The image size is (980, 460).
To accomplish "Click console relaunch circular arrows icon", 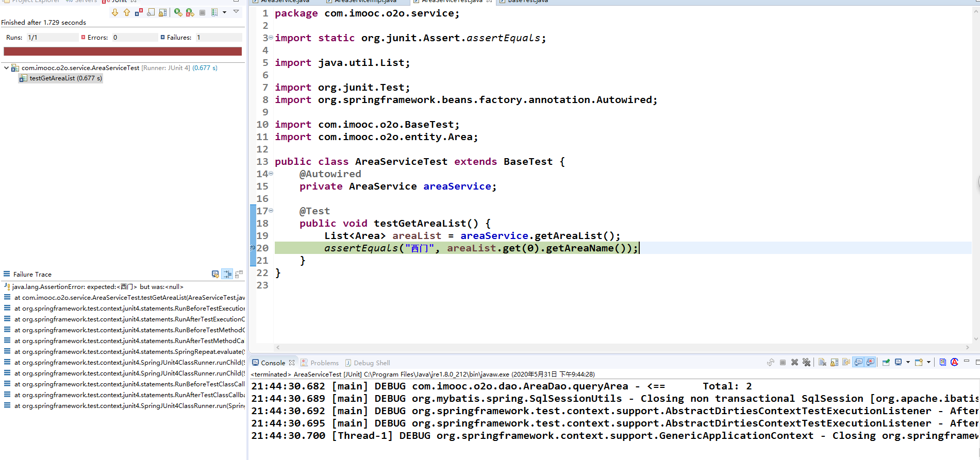I will 771,362.
